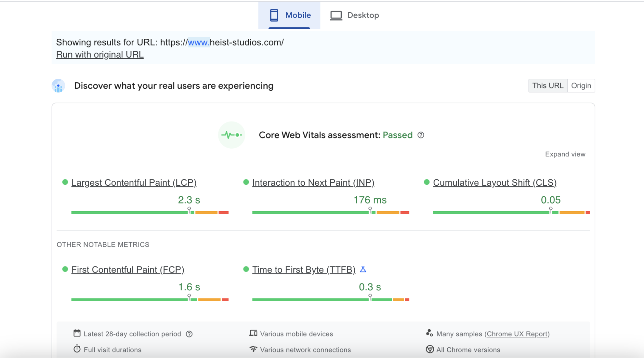Open the Chrome UX Report link
This screenshot has width=644, height=358.
pyautogui.click(x=517, y=334)
